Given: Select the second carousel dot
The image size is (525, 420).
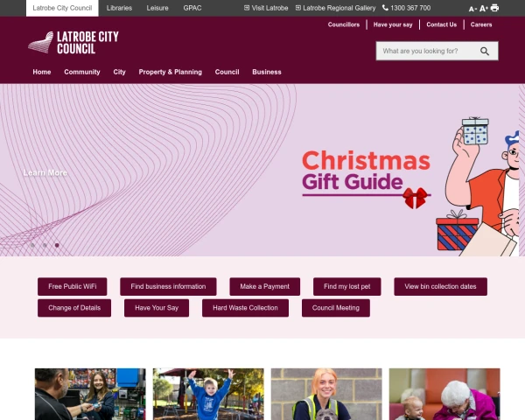Looking at the screenshot, I should (x=45, y=245).
